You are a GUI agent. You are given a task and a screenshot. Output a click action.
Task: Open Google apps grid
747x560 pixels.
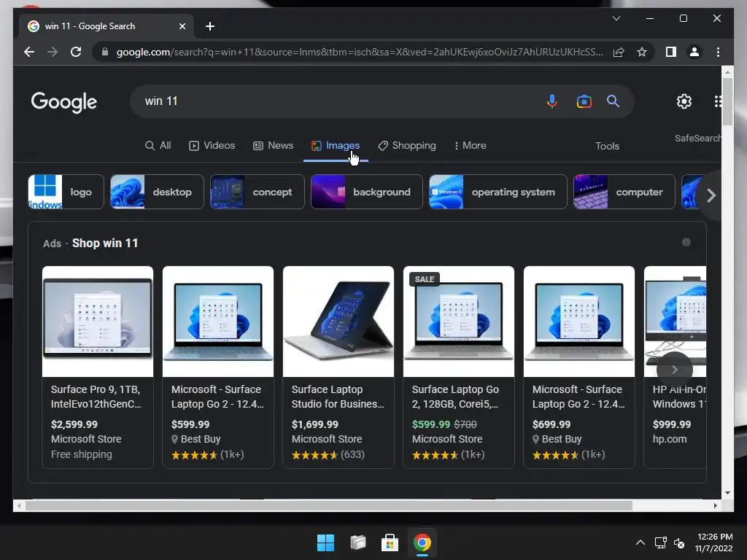pos(718,101)
